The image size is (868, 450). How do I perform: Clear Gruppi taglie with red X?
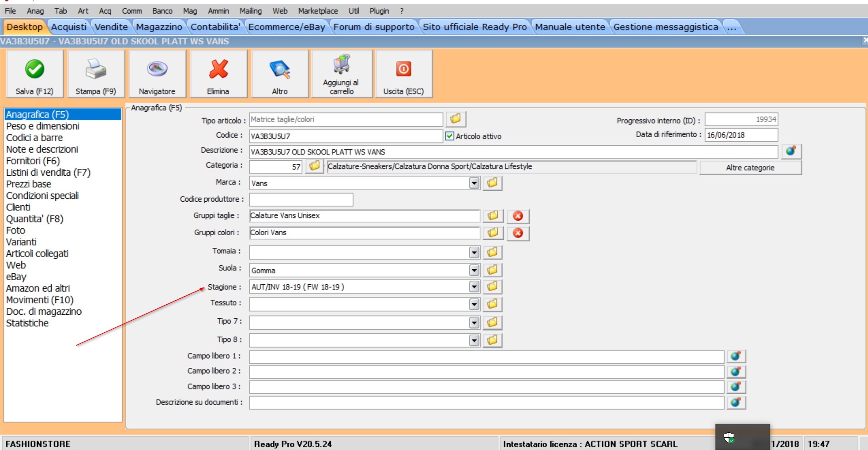518,216
